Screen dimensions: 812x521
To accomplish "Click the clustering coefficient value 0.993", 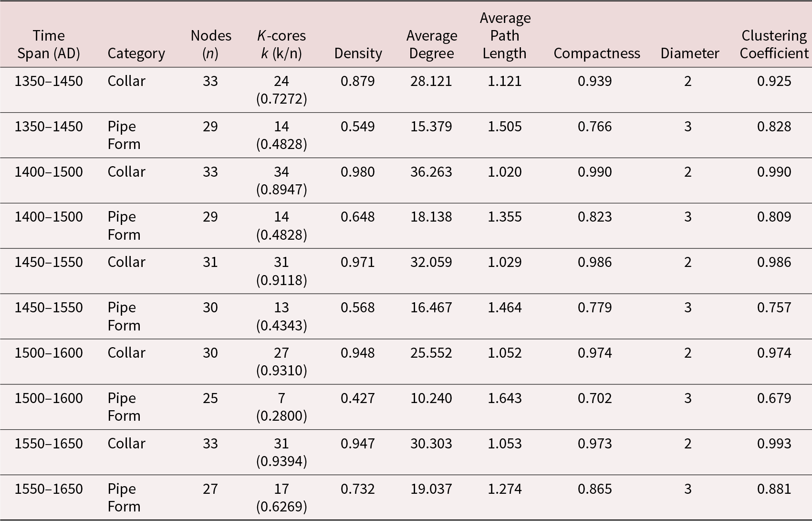I will tap(774, 443).
